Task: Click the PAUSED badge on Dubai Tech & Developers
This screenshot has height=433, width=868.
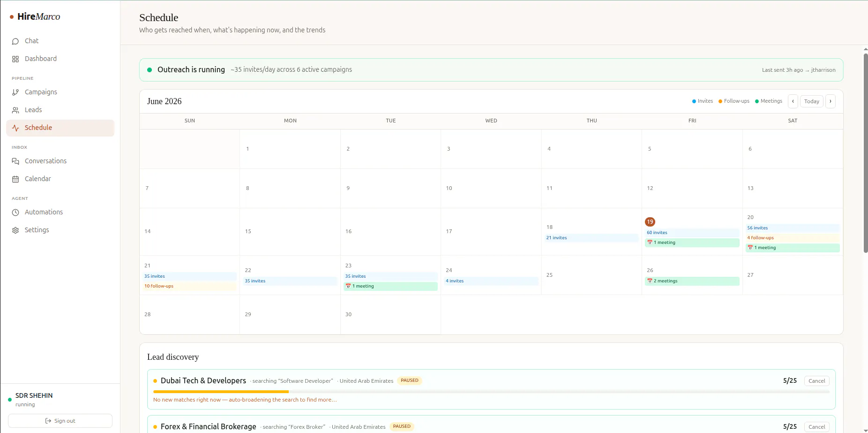Action: pyautogui.click(x=410, y=380)
